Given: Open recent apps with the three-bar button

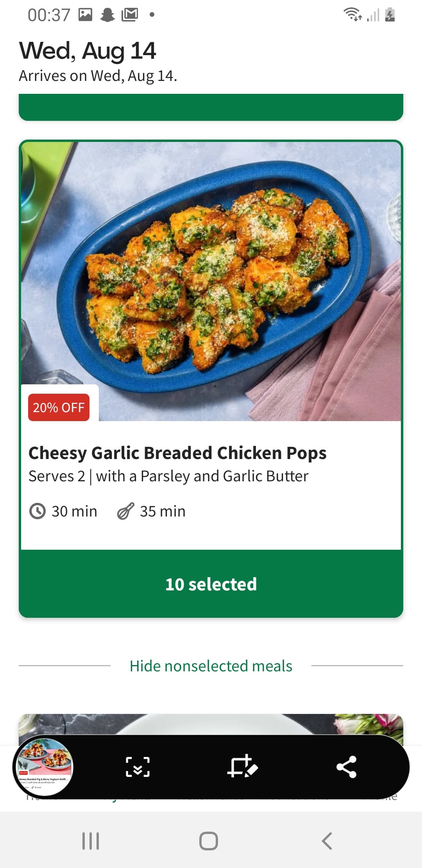Looking at the screenshot, I should tap(91, 841).
